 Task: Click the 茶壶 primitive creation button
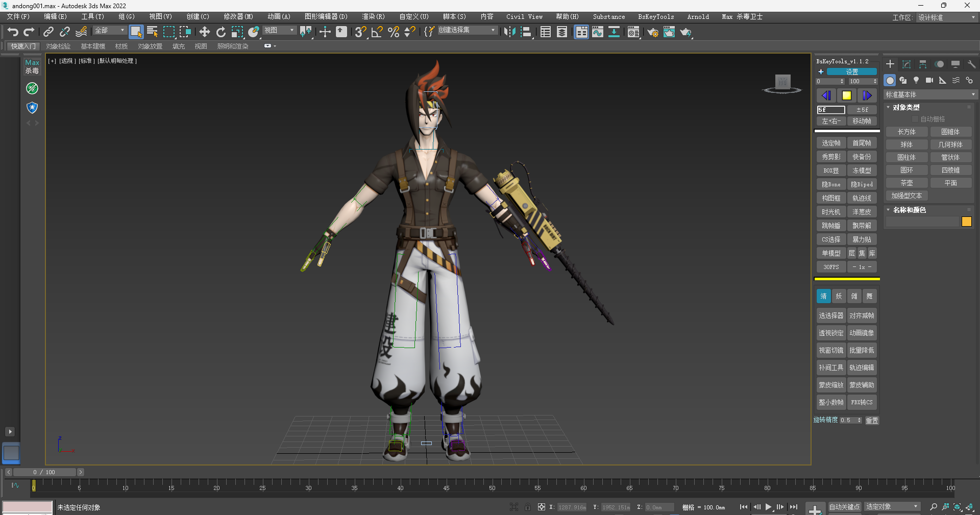tap(906, 182)
